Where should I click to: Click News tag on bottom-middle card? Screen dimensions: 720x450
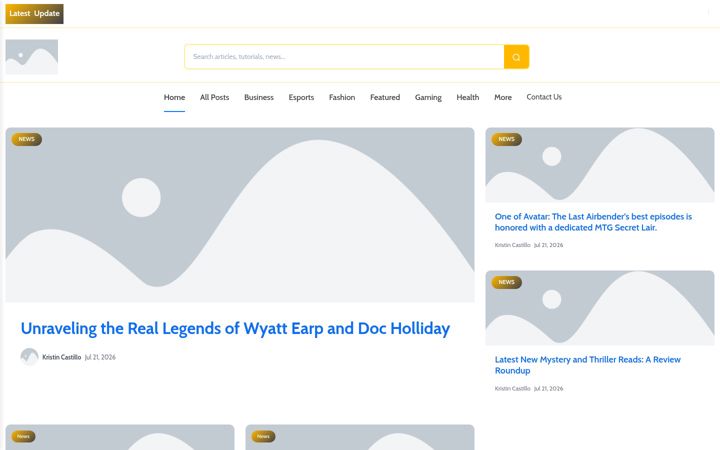263,436
